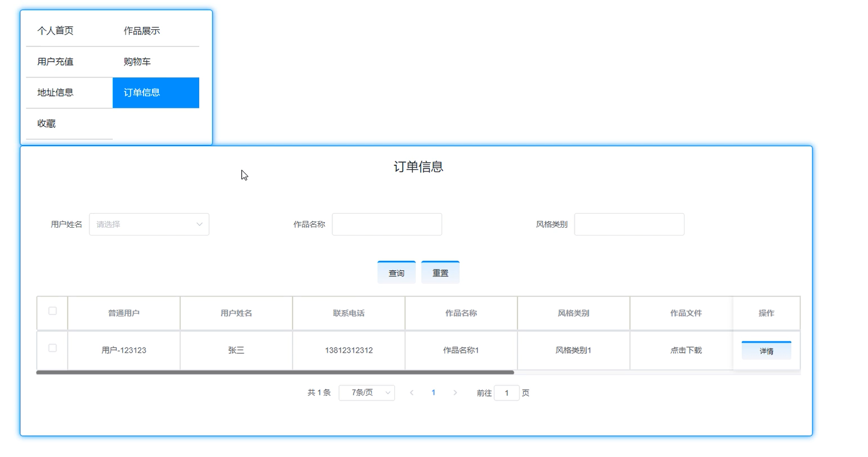Click the cell 作品名称1
Image resolution: width=868 pixels, height=457 pixels.
[461, 350]
